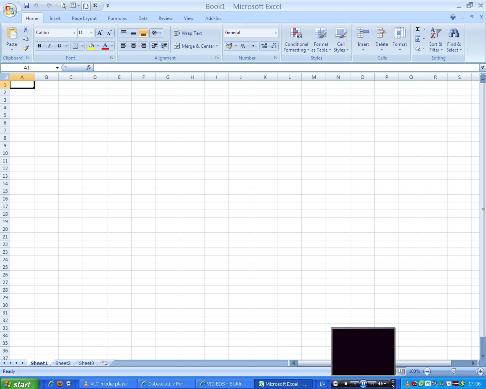This screenshot has height=389, width=486.
Task: Click the Insert cells icon
Action: tap(363, 34)
